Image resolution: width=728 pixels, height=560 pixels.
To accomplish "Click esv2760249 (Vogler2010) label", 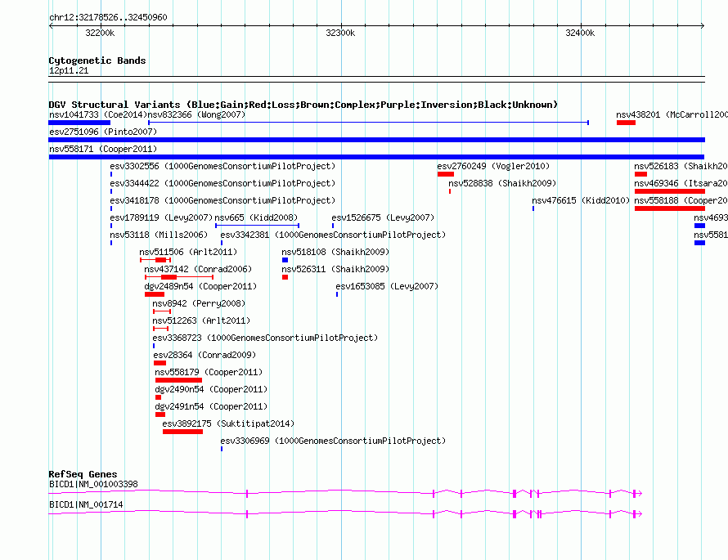I will click(493, 166).
